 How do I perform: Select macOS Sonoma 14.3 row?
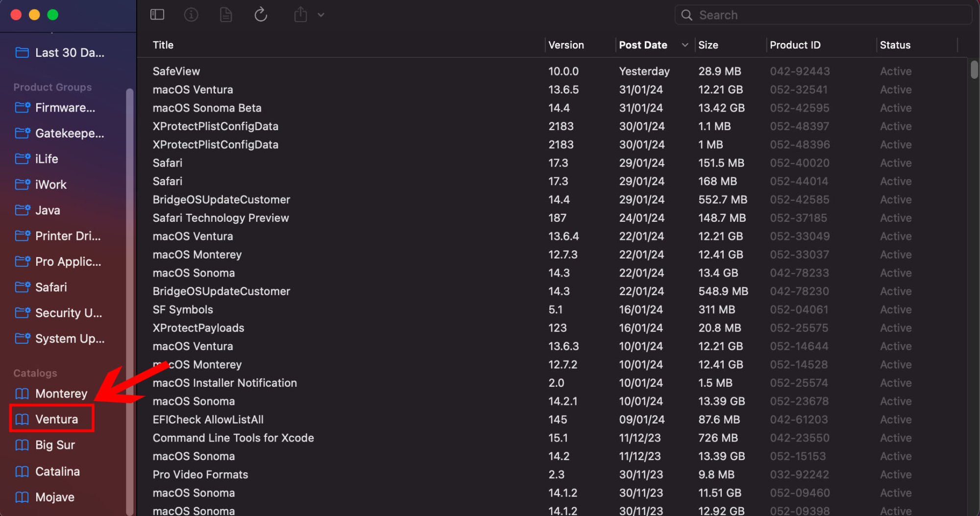tap(552, 273)
